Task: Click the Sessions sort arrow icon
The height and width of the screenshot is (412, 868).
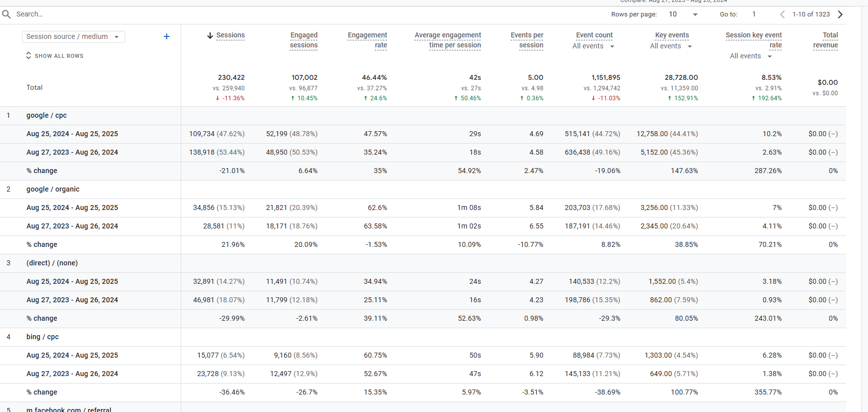Action: 210,35
